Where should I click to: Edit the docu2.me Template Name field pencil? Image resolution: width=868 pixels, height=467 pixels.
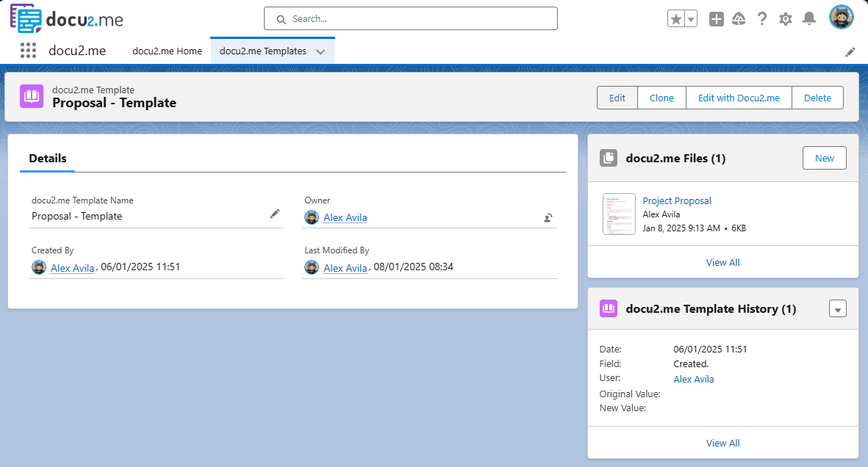[x=275, y=214]
